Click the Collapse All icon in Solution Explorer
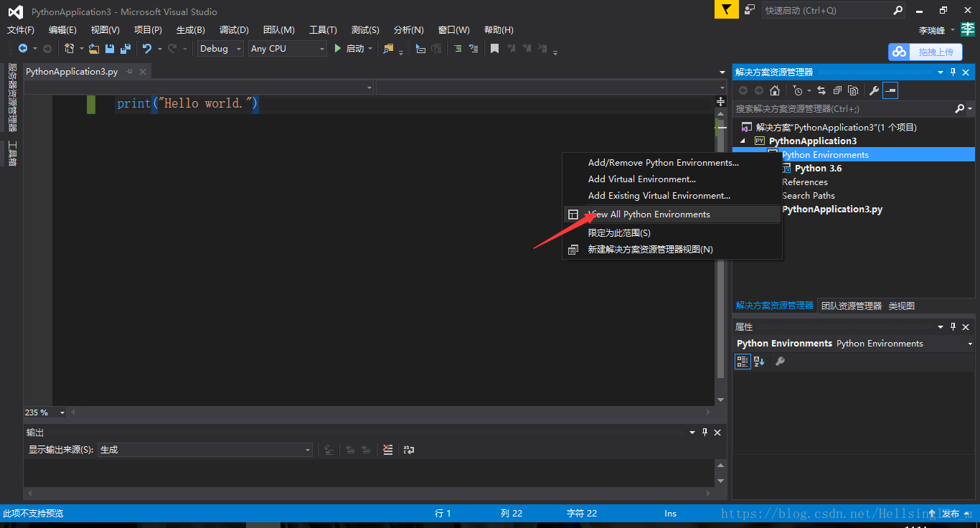The image size is (980, 528). 837,90
